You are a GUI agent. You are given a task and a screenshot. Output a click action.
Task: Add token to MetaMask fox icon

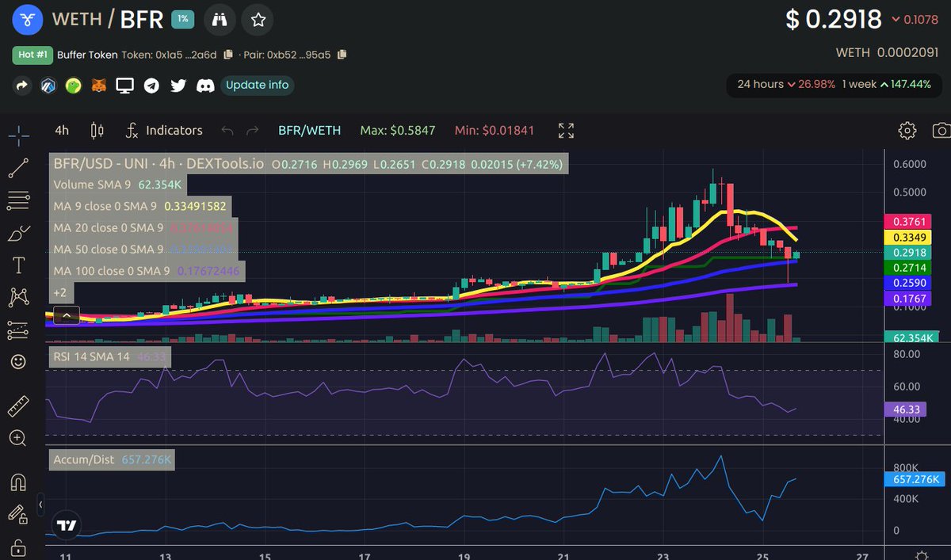(99, 85)
